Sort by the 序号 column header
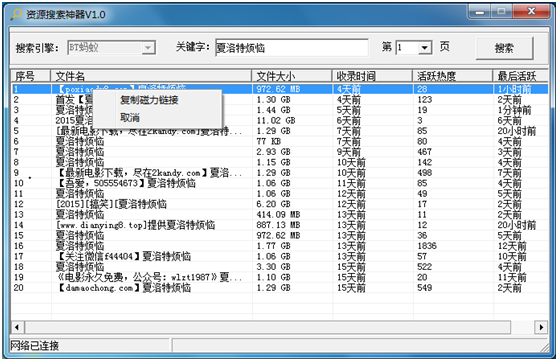Image resolution: width=558 pixels, height=361 pixels. click(31, 76)
